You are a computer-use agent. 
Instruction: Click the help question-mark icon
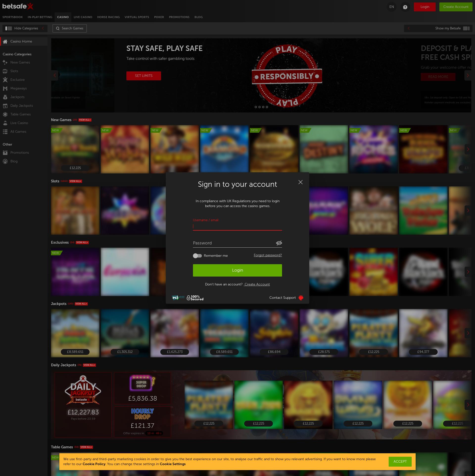[405, 7]
